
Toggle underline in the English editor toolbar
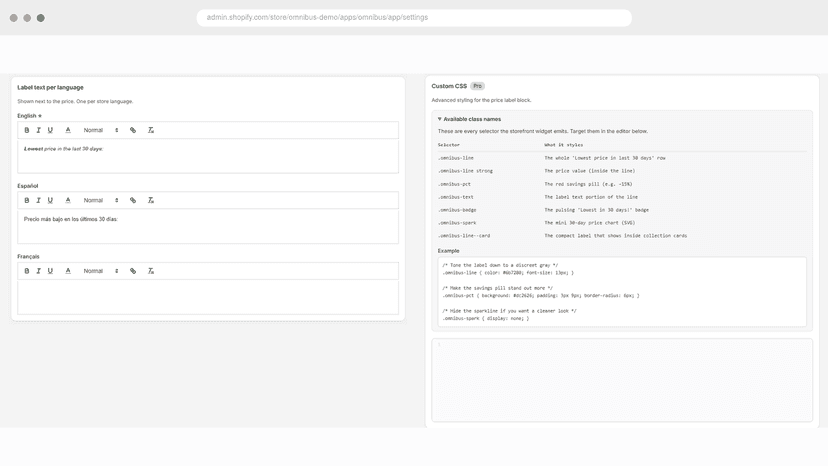[50, 130]
